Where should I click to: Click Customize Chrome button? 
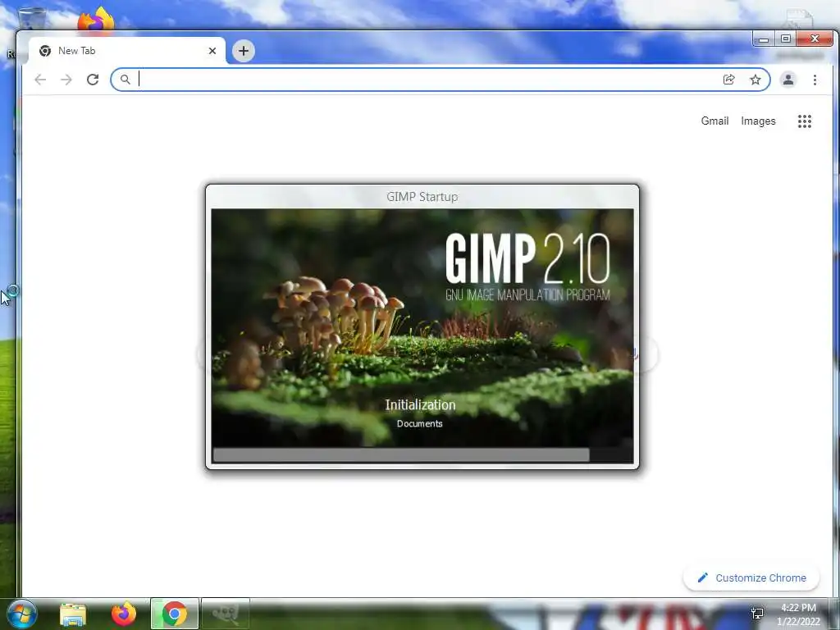751,577
